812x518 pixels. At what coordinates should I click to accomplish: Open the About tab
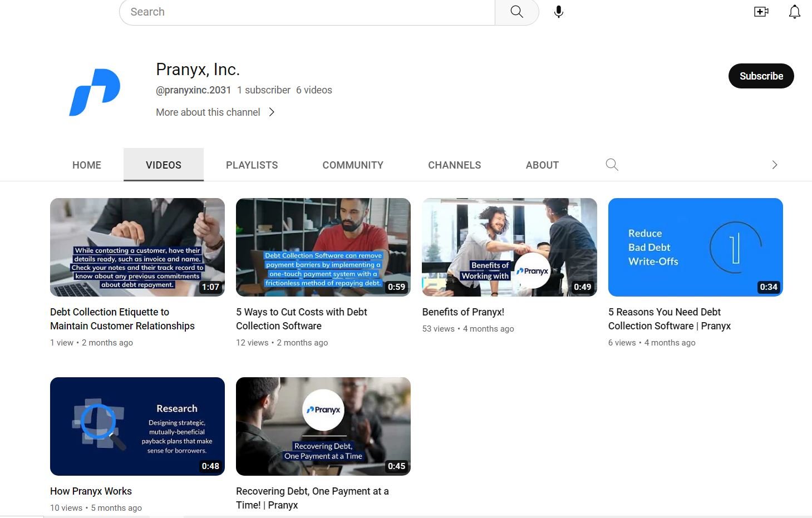pos(542,165)
